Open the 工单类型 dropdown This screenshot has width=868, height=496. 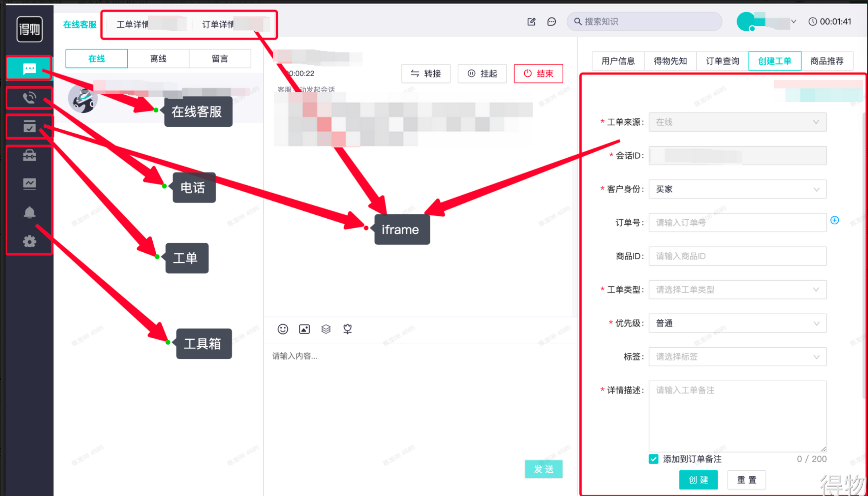point(737,290)
